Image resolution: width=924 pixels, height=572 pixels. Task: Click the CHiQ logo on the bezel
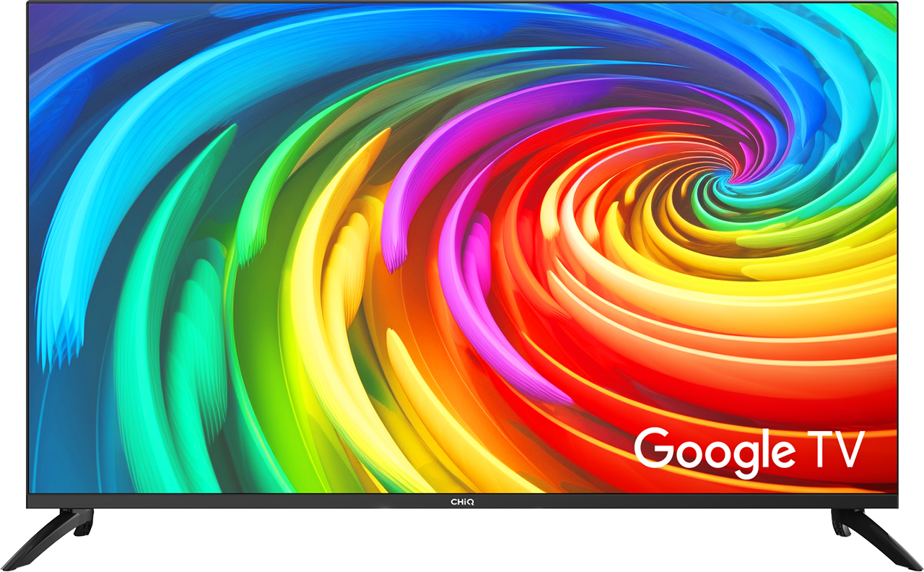(462, 501)
